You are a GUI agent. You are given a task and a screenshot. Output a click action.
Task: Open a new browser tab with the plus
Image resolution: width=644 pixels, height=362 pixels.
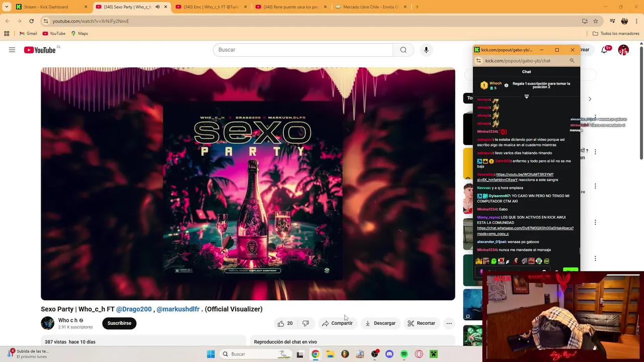pos(417,7)
